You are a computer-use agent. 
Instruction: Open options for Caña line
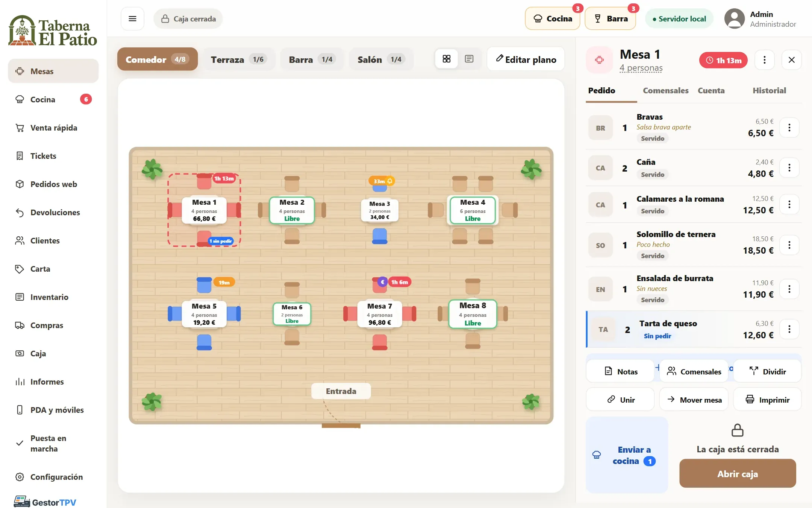pos(789,167)
